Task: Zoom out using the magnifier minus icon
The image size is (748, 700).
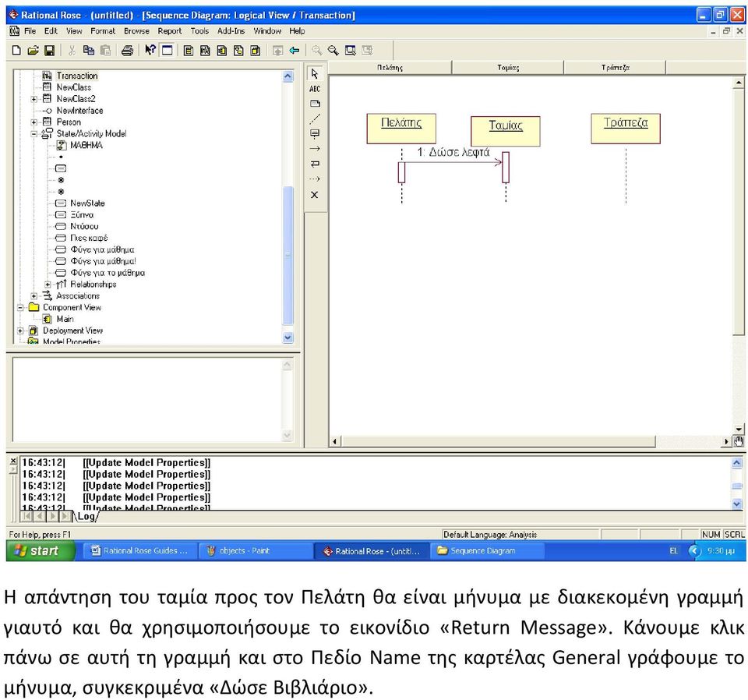Action: (333, 50)
